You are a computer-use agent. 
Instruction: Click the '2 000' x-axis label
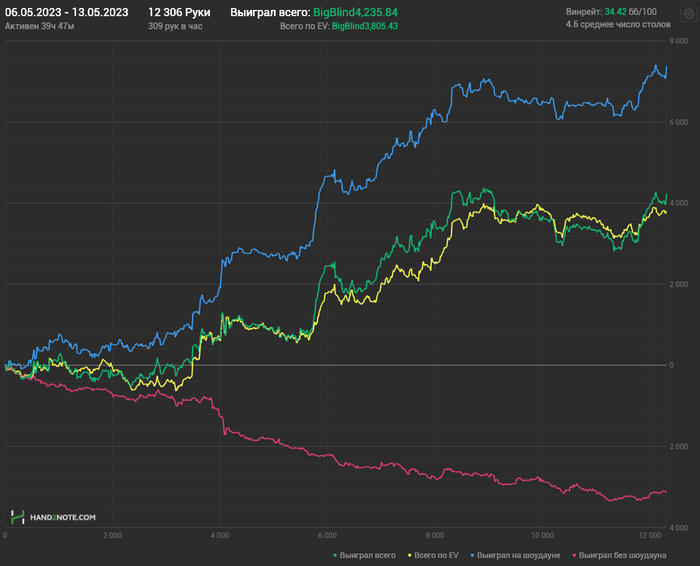coord(112,536)
